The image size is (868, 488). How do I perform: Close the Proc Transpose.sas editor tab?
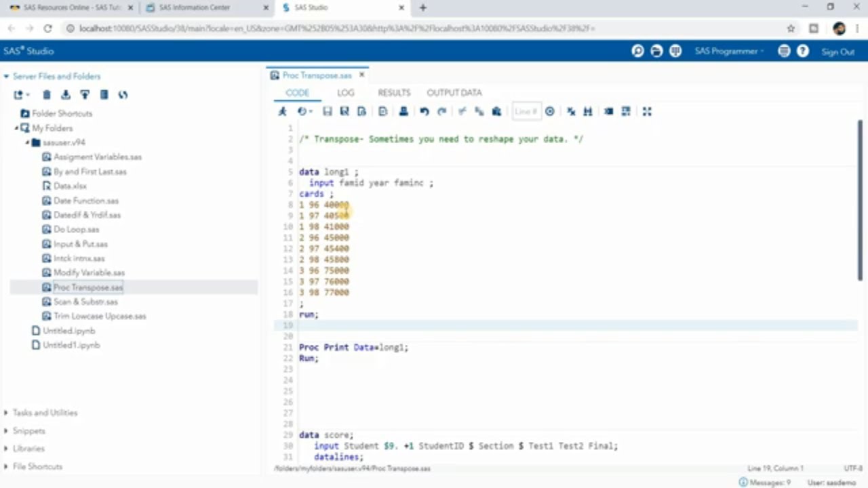tap(361, 75)
